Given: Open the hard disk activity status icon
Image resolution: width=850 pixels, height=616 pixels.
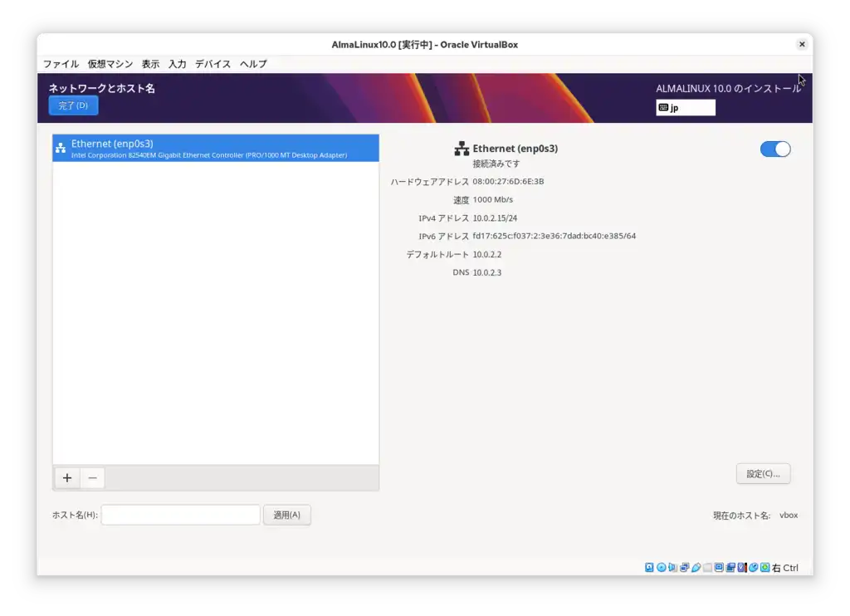Looking at the screenshot, I should click(x=649, y=567).
